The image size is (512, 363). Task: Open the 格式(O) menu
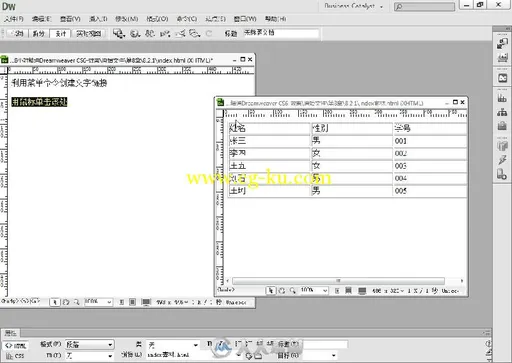coord(157,19)
